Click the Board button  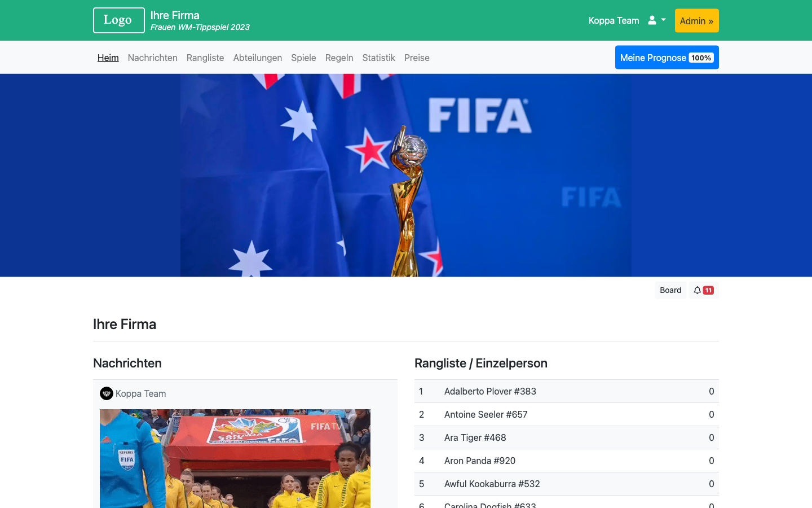pos(670,290)
